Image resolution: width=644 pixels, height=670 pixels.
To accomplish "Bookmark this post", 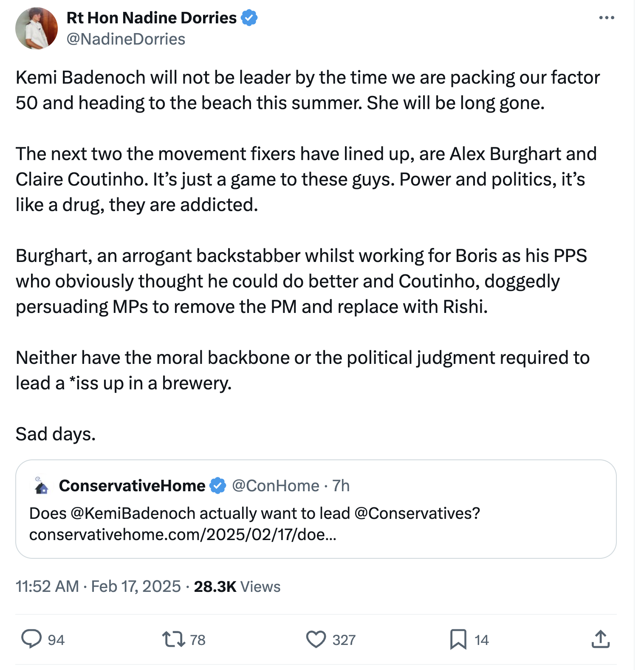I will 458,639.
